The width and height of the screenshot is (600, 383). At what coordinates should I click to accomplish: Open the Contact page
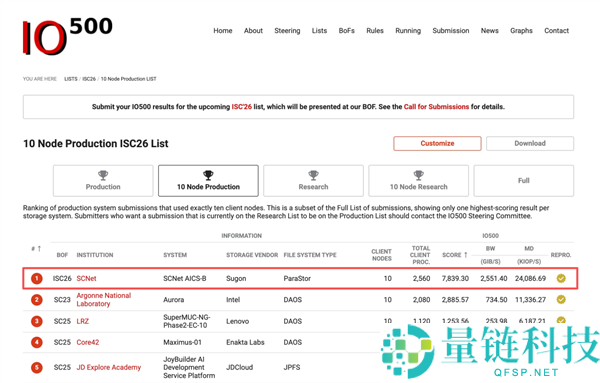pos(556,31)
